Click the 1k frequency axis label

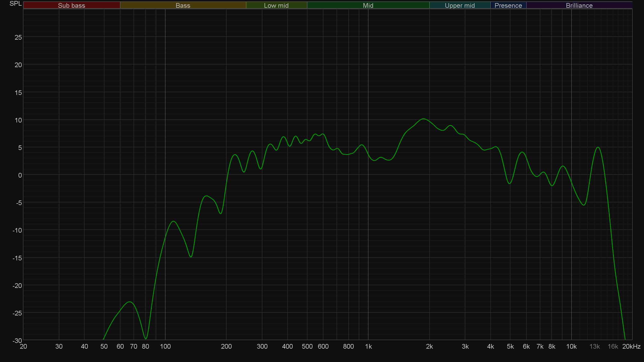(368, 347)
